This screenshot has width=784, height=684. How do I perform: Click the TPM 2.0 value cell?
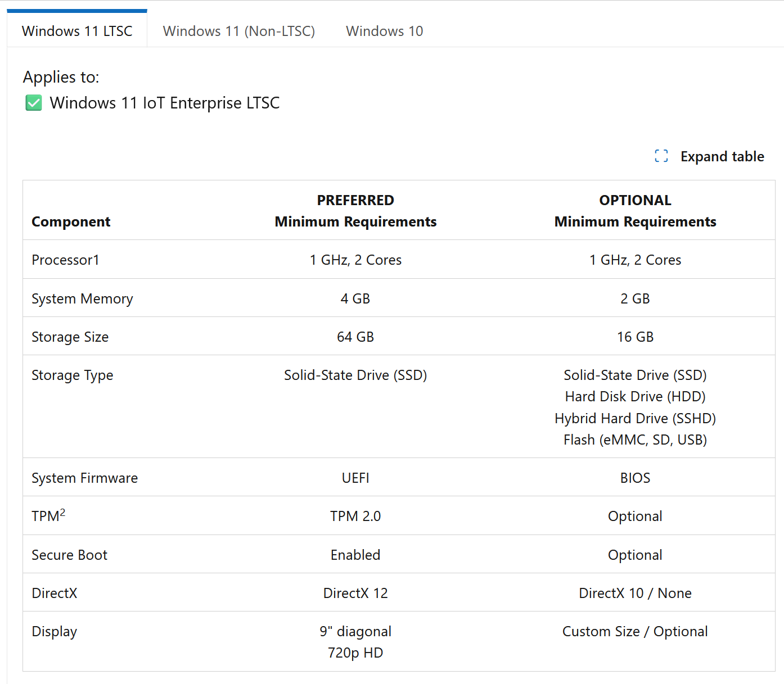[x=355, y=516]
